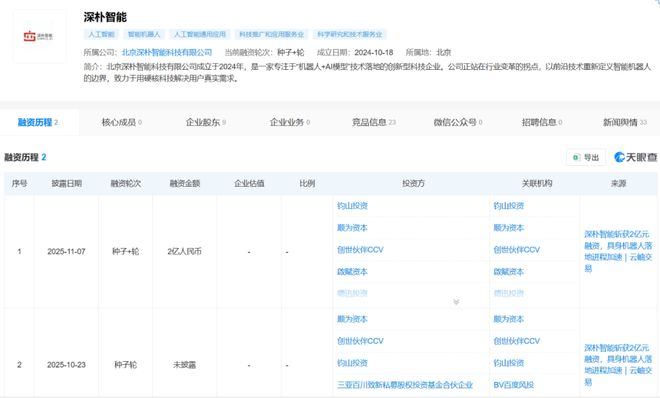Click the 2025-11-07 date cell
Image resolution: width=660 pixels, height=398 pixels.
(x=66, y=252)
